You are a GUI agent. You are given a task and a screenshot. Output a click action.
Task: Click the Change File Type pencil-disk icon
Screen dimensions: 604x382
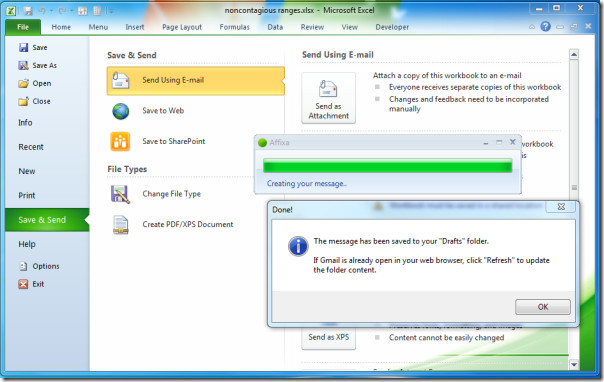[x=120, y=194]
